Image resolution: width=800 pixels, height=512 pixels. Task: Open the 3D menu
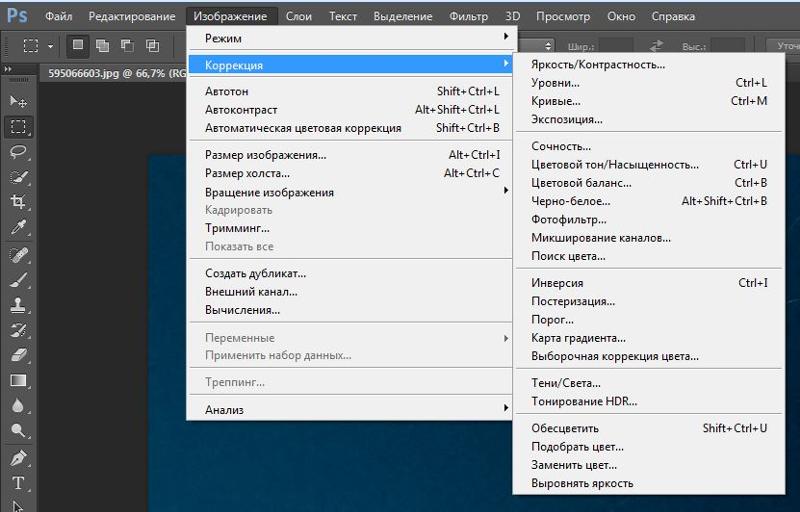point(513,16)
